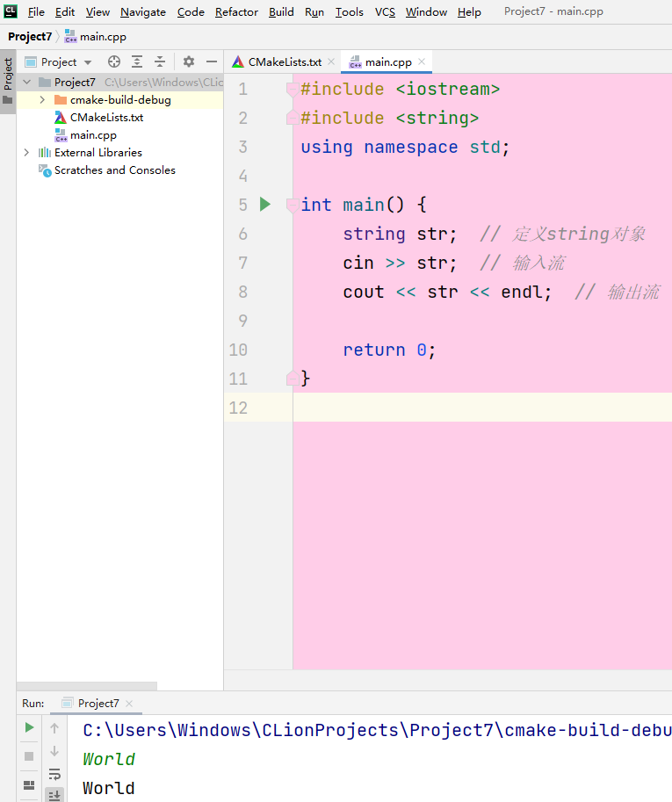Open the File menu
Viewport: 672px width, 802px height.
click(x=36, y=11)
